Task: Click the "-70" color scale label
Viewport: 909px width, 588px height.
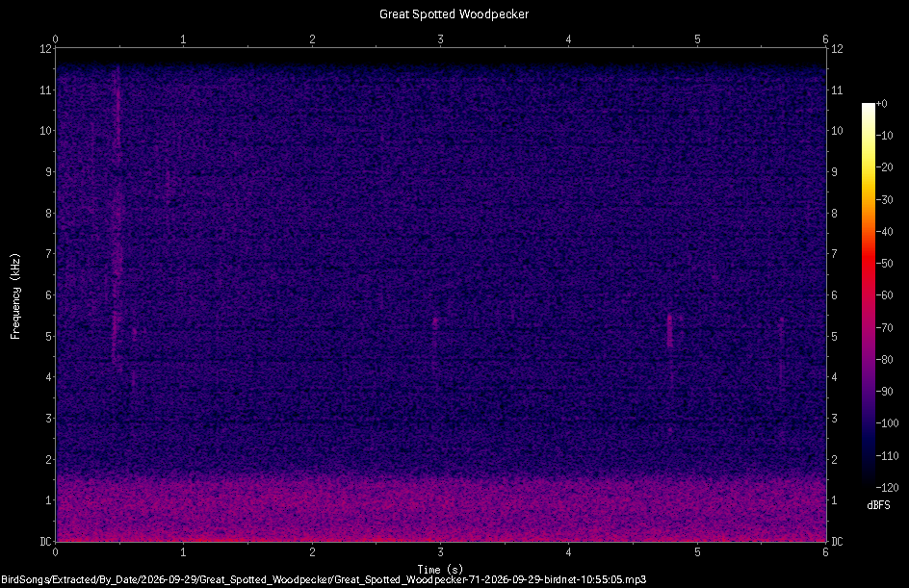Action: click(x=884, y=328)
